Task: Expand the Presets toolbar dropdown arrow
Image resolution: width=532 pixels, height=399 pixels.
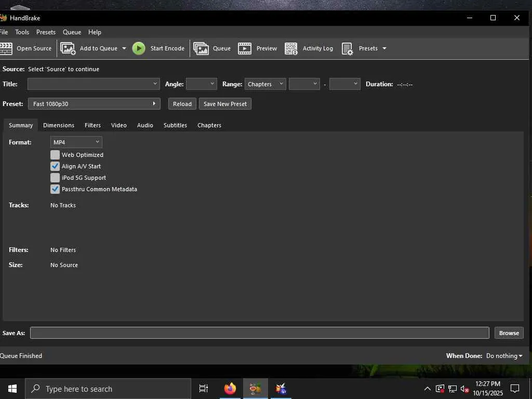Action: pyautogui.click(x=384, y=48)
